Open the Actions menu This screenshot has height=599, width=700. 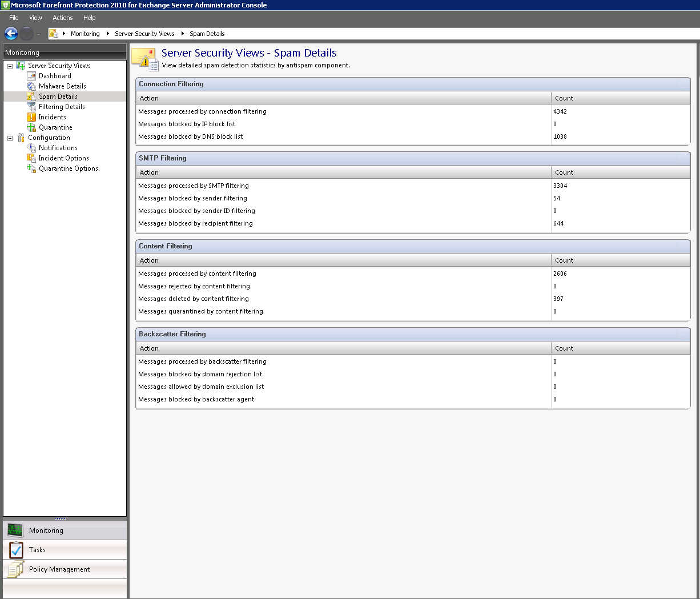[x=62, y=18]
